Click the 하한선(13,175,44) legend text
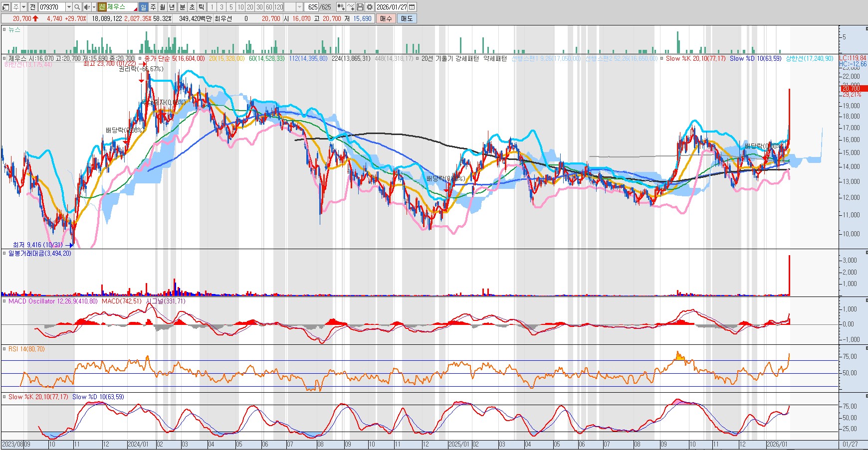868x450 pixels. pyautogui.click(x=28, y=64)
